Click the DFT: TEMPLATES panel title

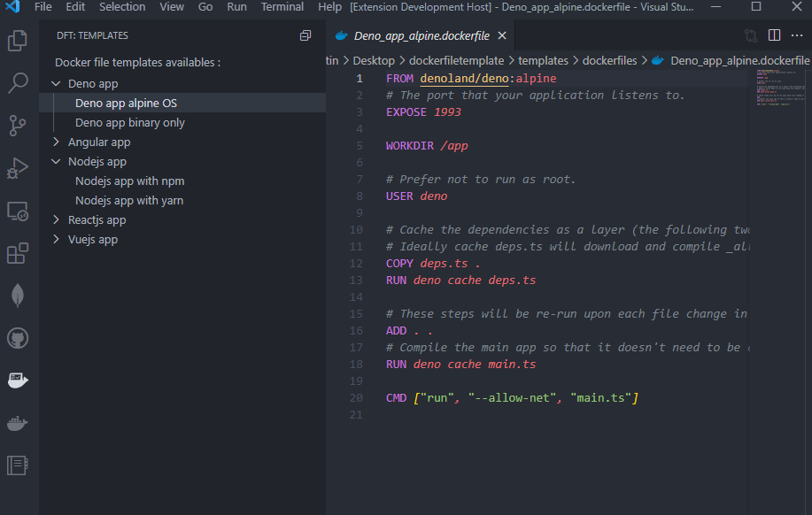92,35
